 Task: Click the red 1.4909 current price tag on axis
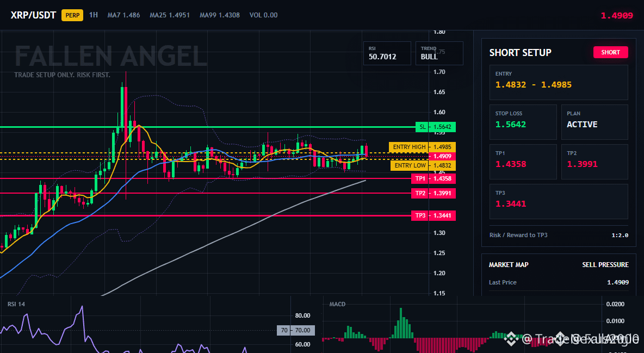click(x=442, y=156)
